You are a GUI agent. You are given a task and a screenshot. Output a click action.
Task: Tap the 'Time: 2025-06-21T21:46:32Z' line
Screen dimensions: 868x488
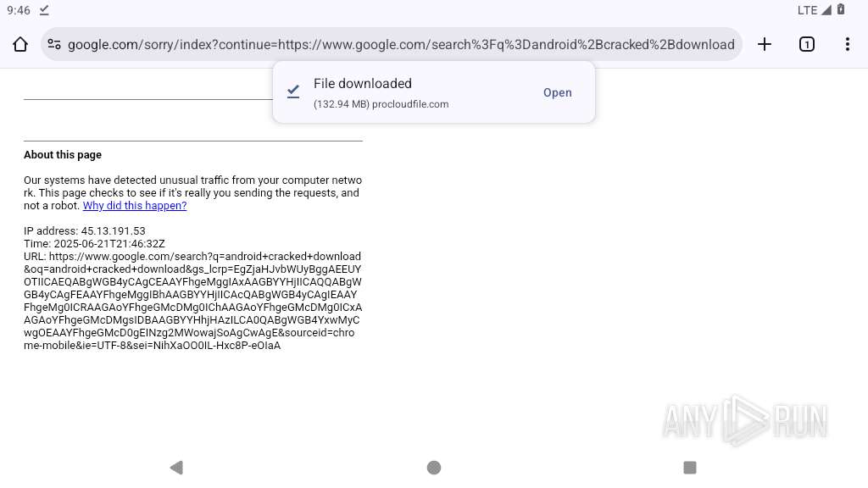[94, 243]
